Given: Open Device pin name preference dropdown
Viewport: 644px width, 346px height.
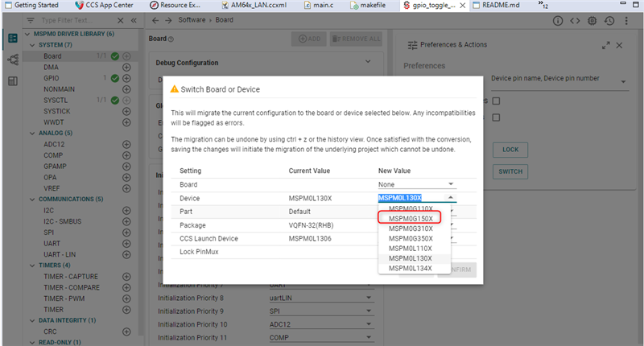Looking at the screenshot, I should (x=624, y=82).
